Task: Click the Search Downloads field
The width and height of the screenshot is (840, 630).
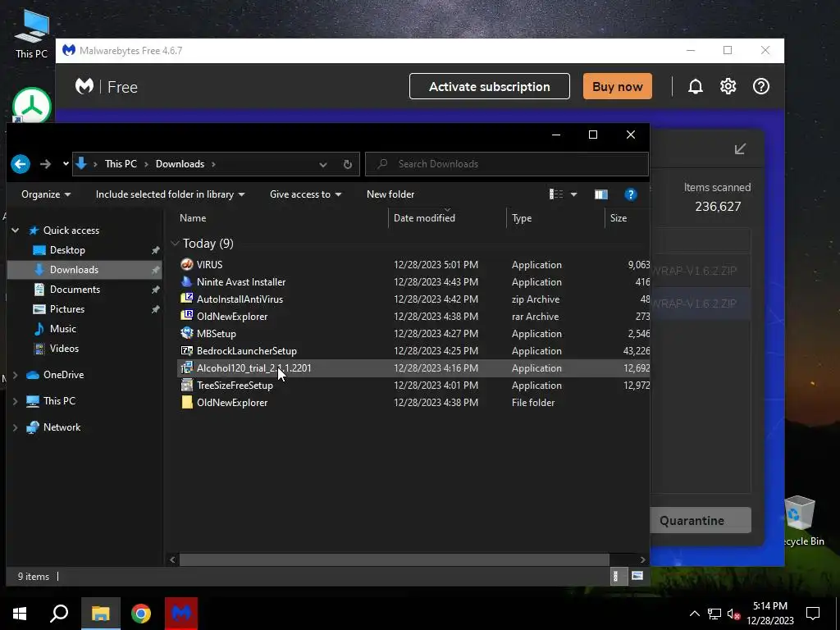Action: 507,164
